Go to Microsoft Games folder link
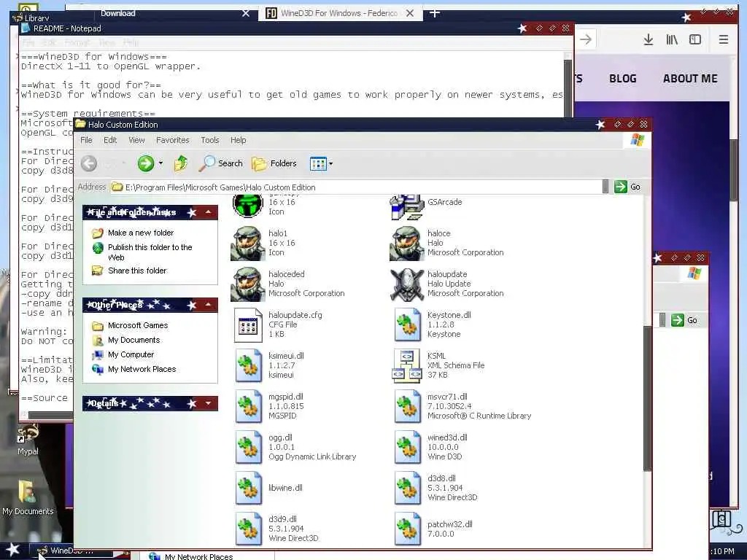This screenshot has width=747, height=560. (138, 325)
